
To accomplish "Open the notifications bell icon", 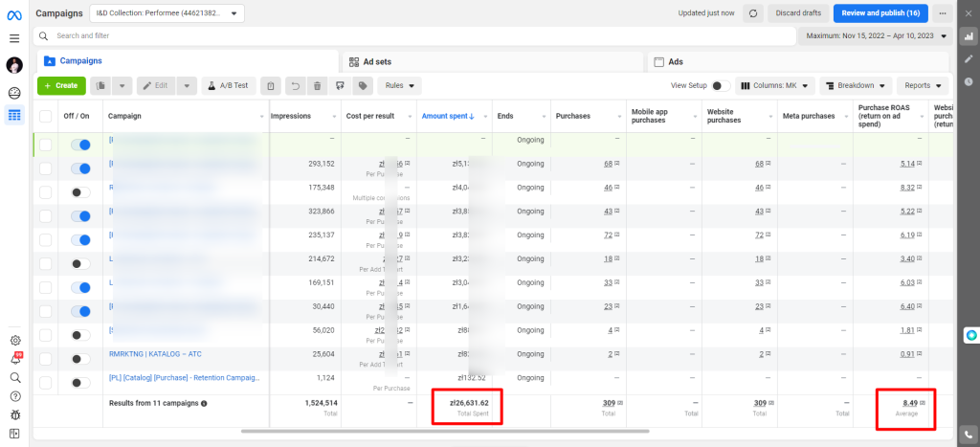I will 14,358.
